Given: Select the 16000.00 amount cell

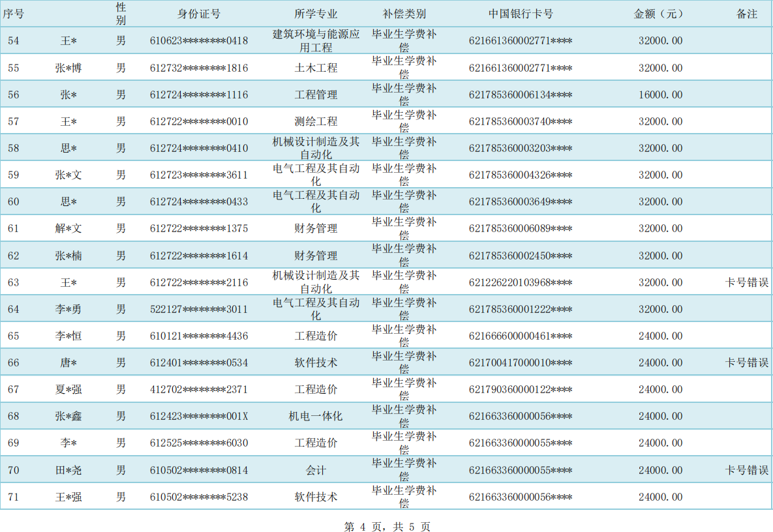Looking at the screenshot, I should (x=660, y=95).
